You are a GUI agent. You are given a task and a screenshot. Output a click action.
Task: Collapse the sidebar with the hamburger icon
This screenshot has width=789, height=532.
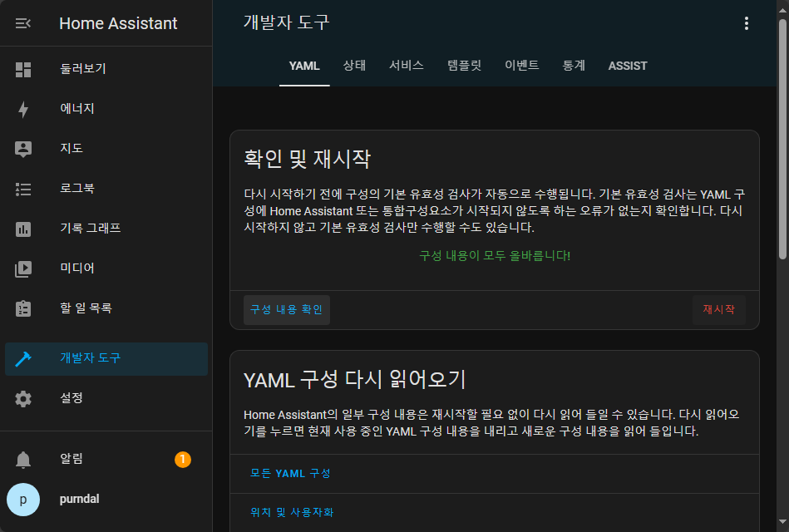[x=23, y=23]
